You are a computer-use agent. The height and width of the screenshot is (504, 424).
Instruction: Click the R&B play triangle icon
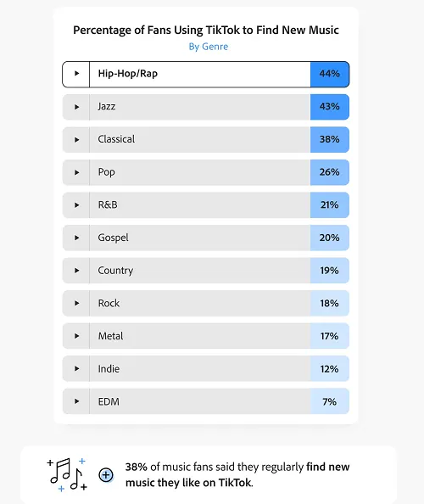[x=76, y=205]
